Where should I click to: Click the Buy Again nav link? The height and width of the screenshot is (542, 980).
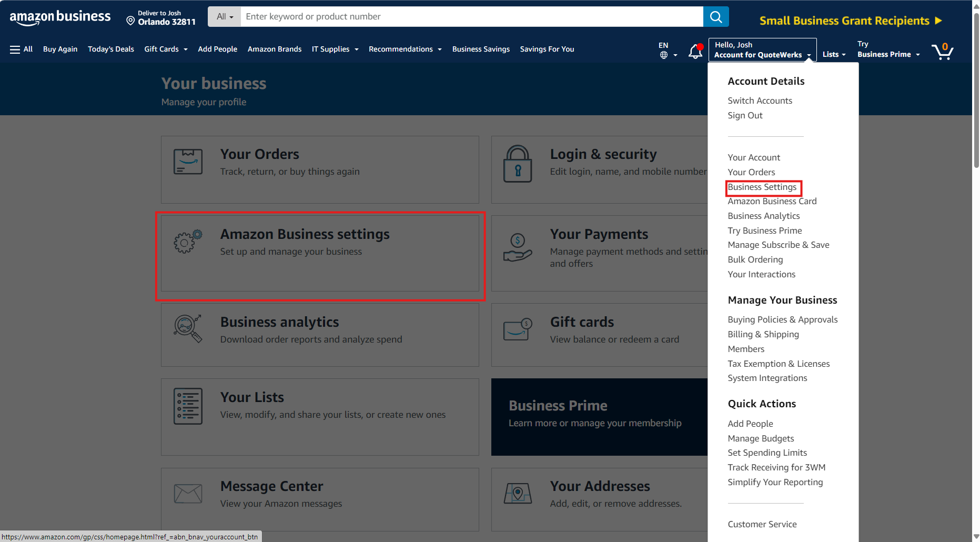point(60,49)
